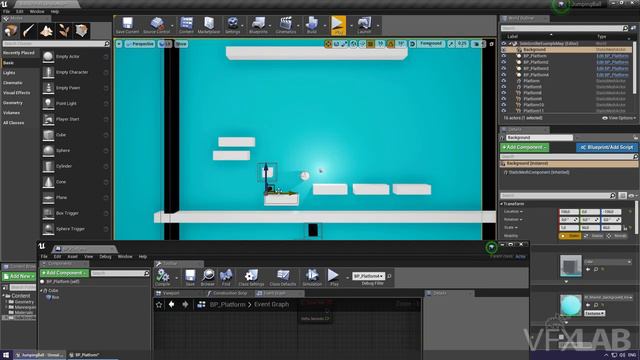Toggle the scale lock icon in Transform
640x360 pixels.
tap(626, 228)
